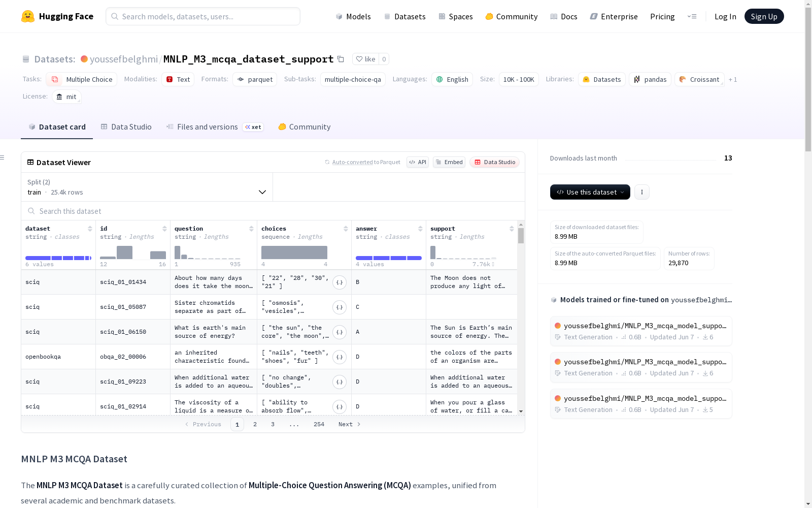Image resolution: width=812 pixels, height=508 pixels.
Task: Click the Sign Up button
Action: 764,16
